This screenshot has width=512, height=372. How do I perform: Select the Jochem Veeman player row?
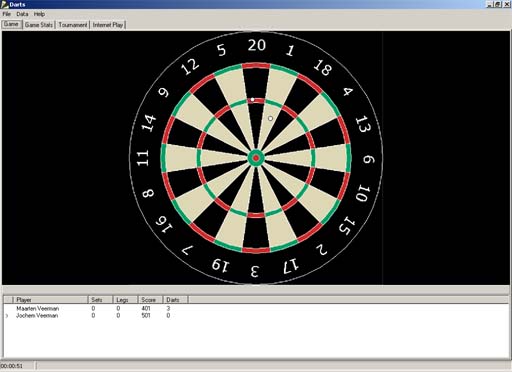(256, 315)
